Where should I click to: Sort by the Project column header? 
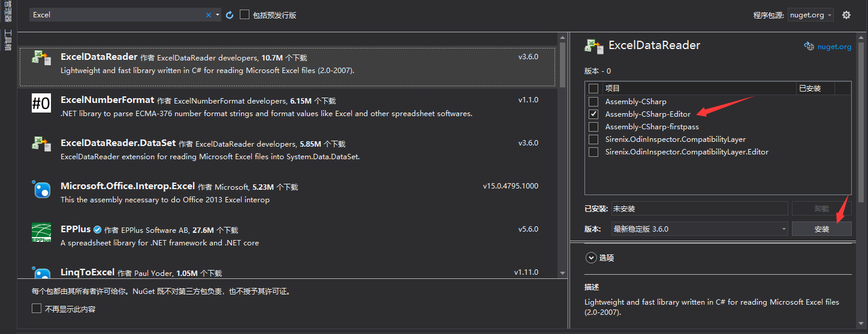(699, 88)
